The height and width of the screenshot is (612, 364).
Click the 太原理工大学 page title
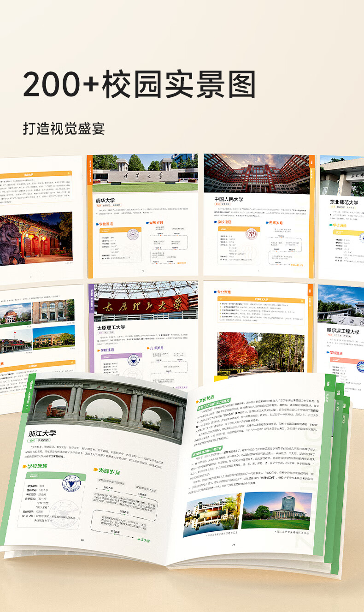point(111,327)
